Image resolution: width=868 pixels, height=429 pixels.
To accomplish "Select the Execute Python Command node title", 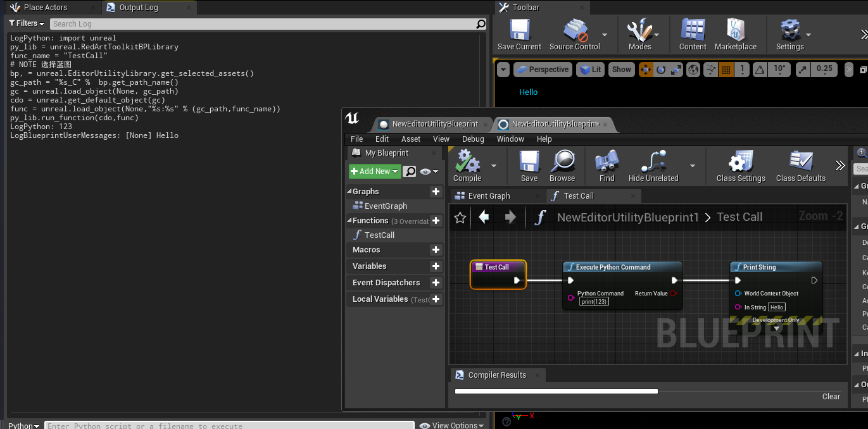I will (x=613, y=267).
